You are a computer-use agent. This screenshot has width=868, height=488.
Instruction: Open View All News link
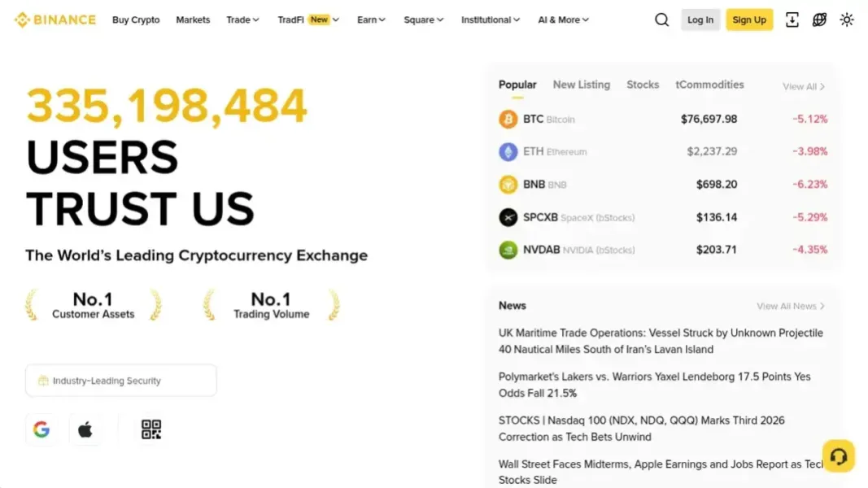pos(791,306)
